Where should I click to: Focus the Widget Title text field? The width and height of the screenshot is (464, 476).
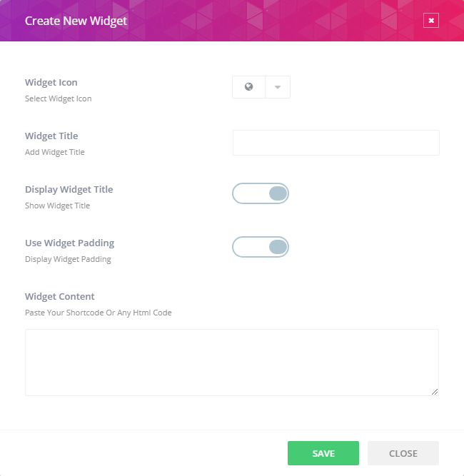pyautogui.click(x=336, y=143)
